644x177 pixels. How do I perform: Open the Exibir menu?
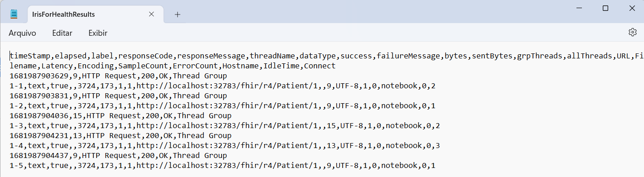pyautogui.click(x=98, y=33)
